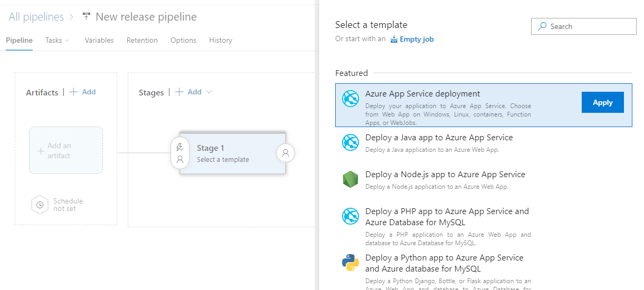
Task: Focus the template Search field
Action: pyautogui.click(x=584, y=26)
